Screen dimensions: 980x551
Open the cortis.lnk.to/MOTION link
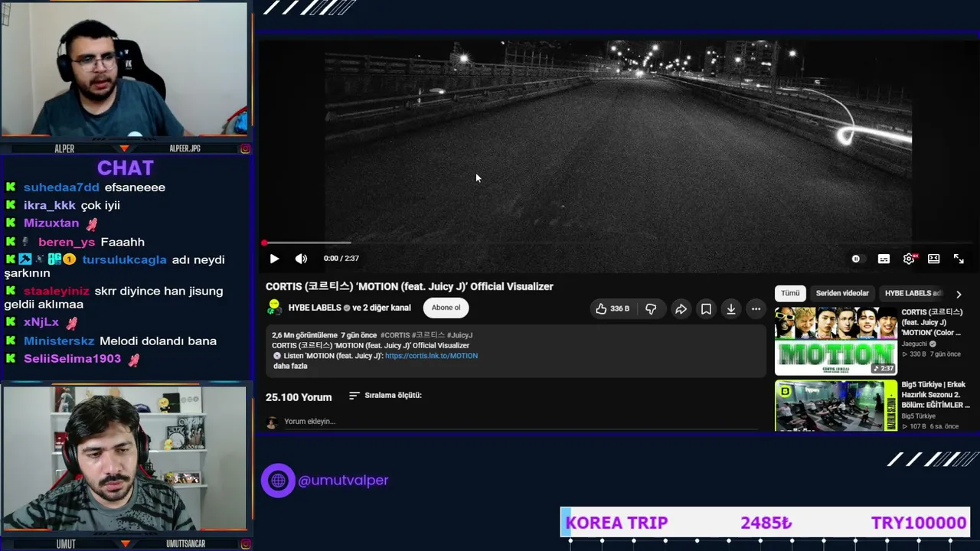pos(431,356)
